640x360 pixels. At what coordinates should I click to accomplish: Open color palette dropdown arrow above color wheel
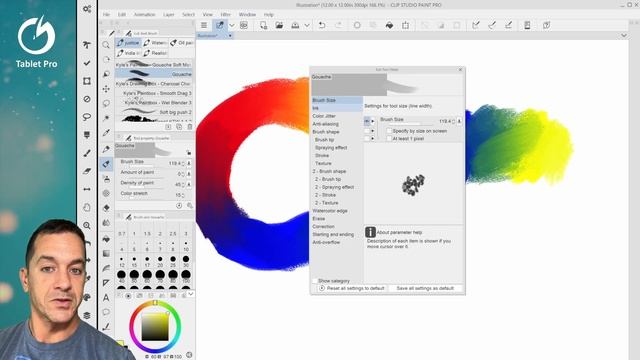(x=191, y=294)
